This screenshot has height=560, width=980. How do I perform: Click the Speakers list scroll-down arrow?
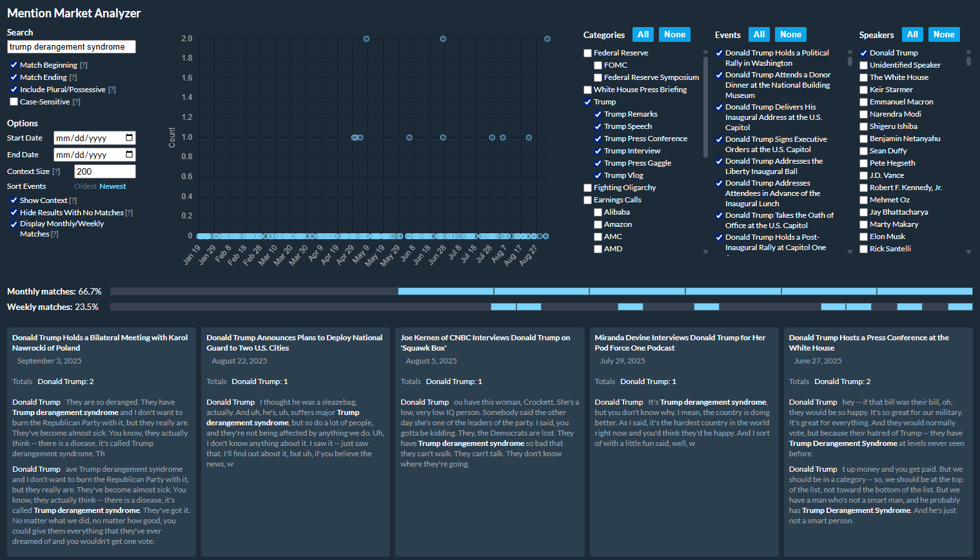pyautogui.click(x=968, y=252)
